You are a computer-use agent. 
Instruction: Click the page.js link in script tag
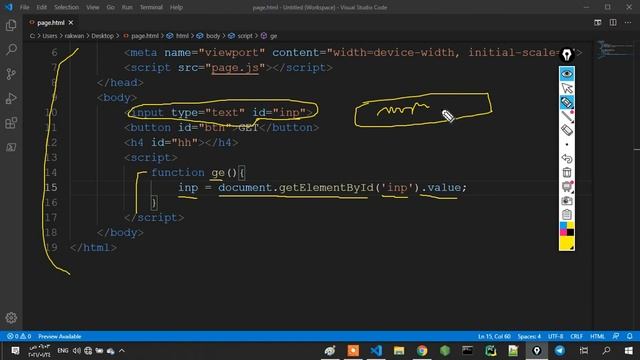235,68
